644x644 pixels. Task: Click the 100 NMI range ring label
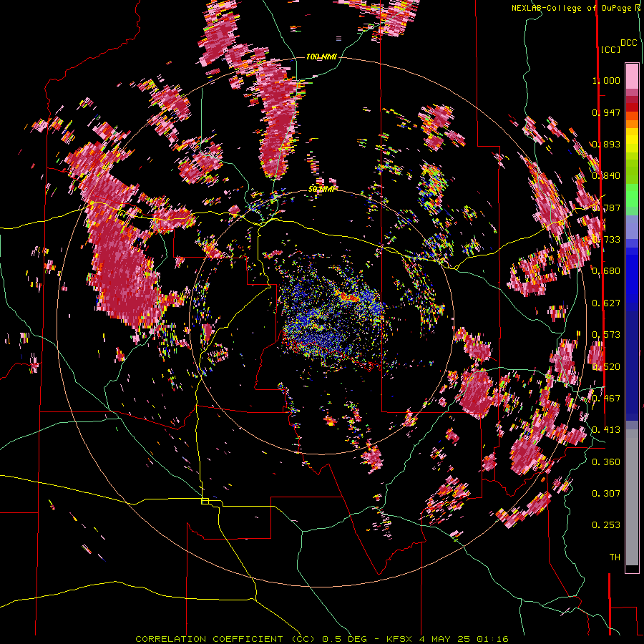(x=321, y=57)
